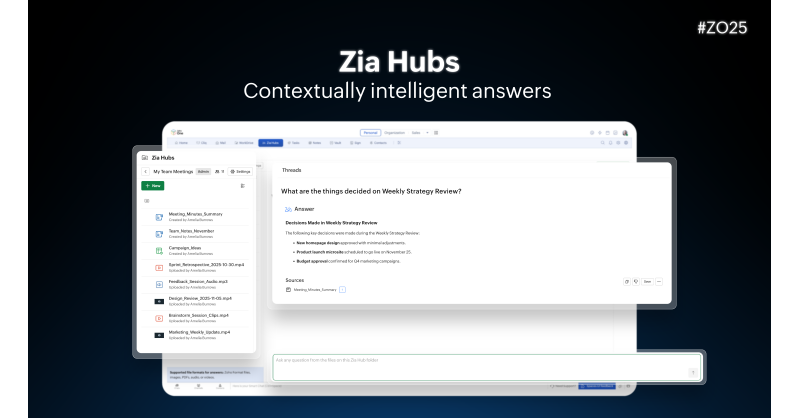The width and height of the screenshot is (800, 418).
Task: Click the search icon in nav bar
Action: click(x=603, y=143)
